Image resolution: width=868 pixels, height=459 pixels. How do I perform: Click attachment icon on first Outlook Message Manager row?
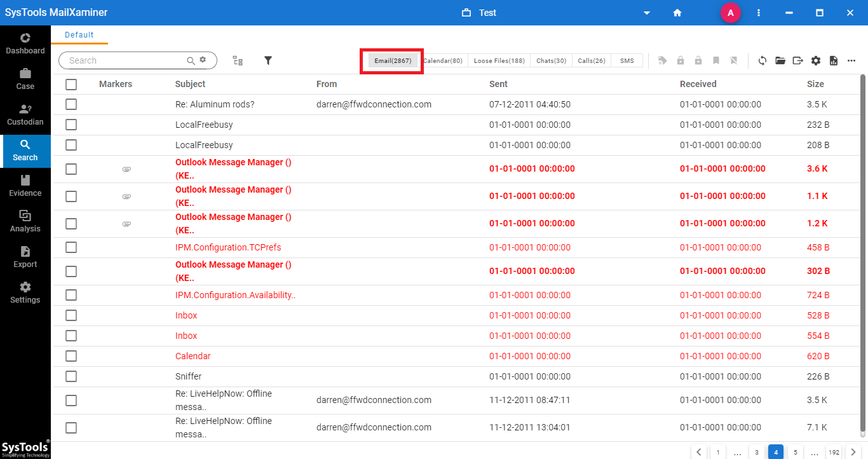(126, 169)
